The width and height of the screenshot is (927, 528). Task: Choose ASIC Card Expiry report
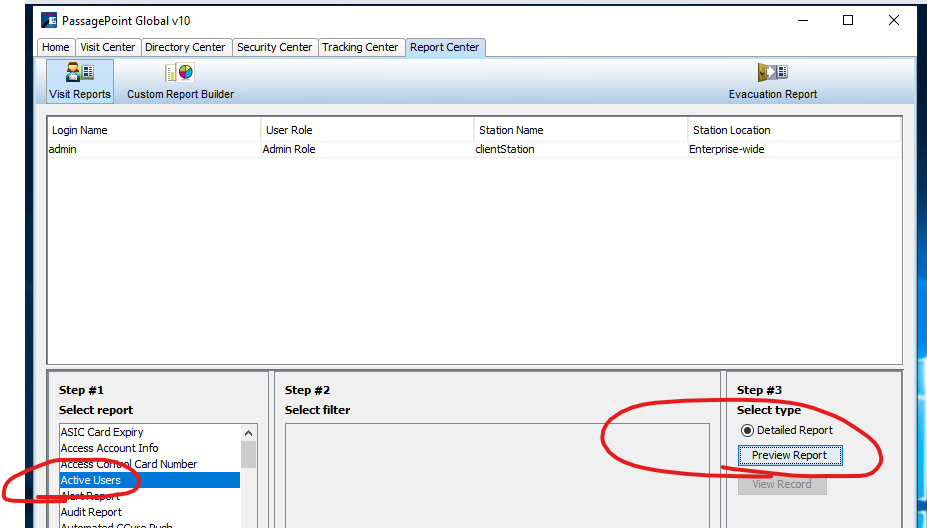click(x=150, y=432)
